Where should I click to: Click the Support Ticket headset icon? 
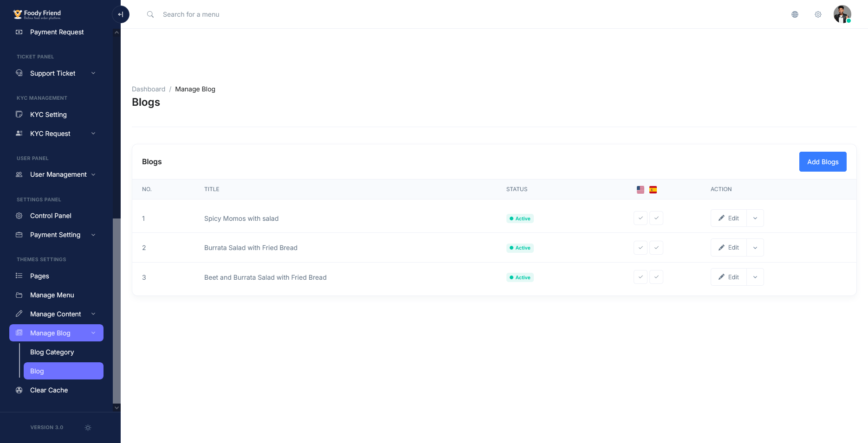coord(19,73)
